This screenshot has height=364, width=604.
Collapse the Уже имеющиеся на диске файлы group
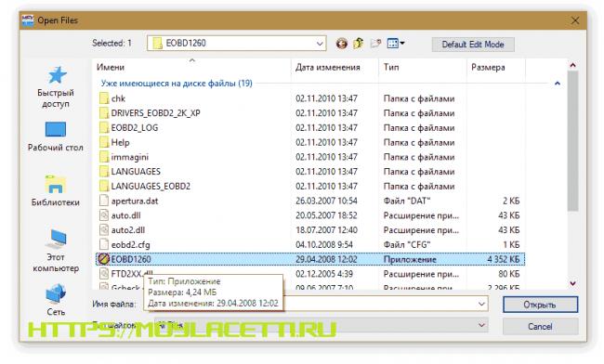pyautogui.click(x=557, y=84)
